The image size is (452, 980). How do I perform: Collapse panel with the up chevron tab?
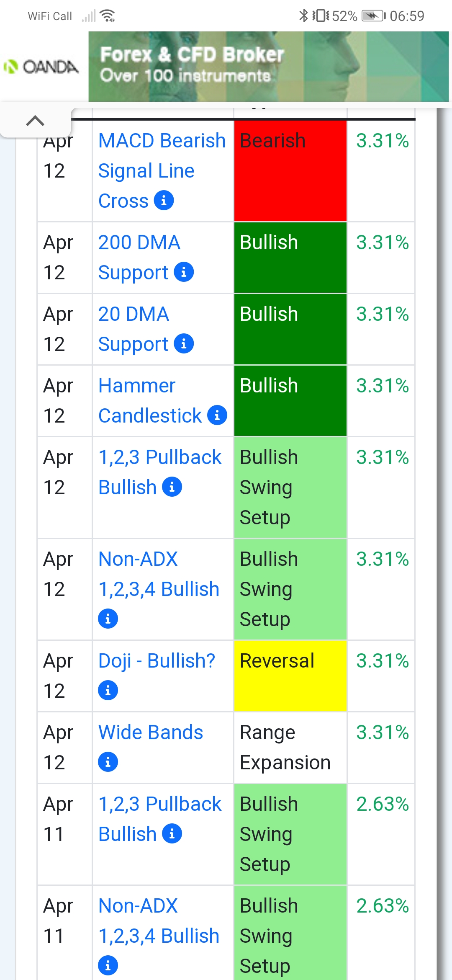pyautogui.click(x=35, y=121)
